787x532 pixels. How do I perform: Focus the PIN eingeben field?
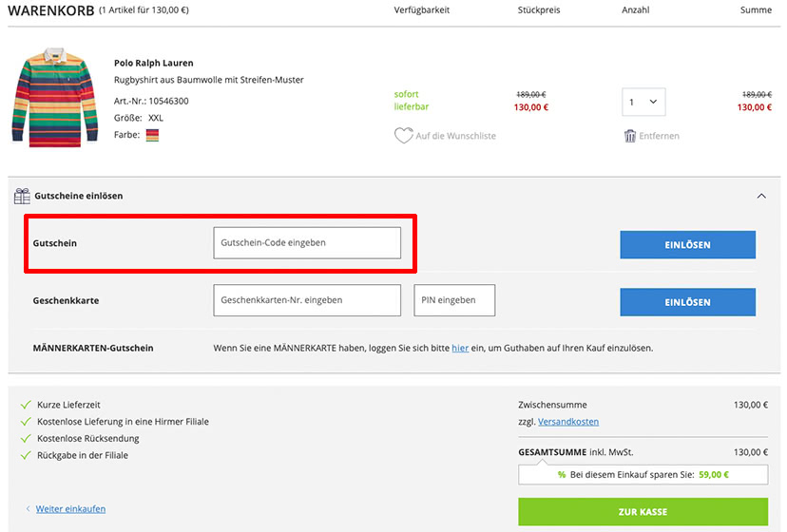(x=454, y=300)
